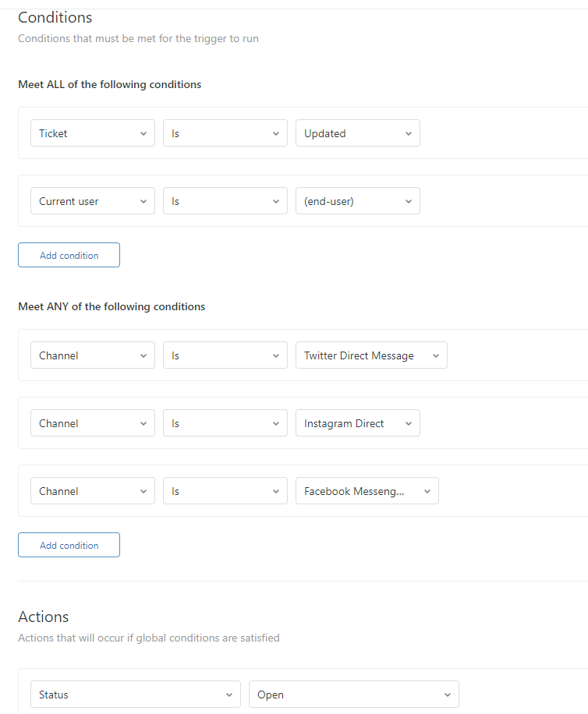Click the chevron arrow on Open status dropdown
This screenshot has width=588, height=714.
click(448, 695)
